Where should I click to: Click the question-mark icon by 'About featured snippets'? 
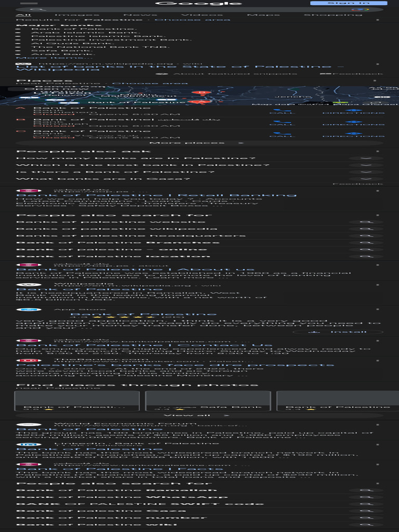pos(162,74)
